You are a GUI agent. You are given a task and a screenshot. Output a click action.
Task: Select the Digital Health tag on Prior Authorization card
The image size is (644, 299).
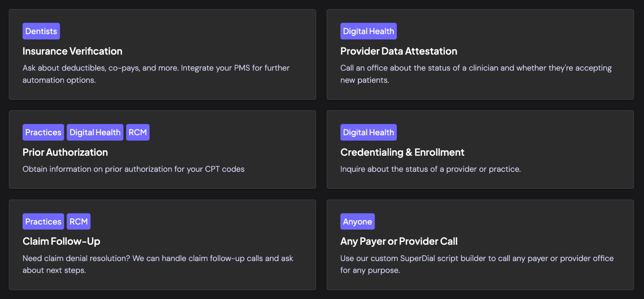pos(95,132)
